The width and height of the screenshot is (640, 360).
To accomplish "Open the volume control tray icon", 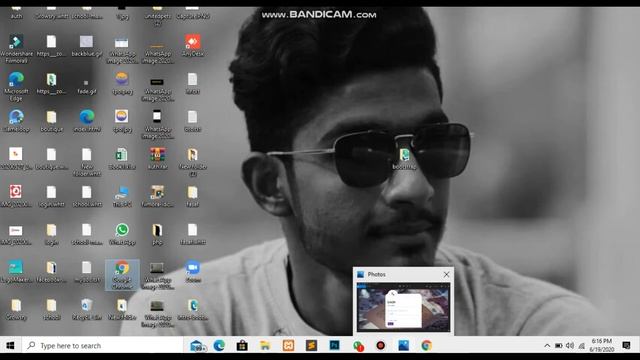I will [x=570, y=346].
